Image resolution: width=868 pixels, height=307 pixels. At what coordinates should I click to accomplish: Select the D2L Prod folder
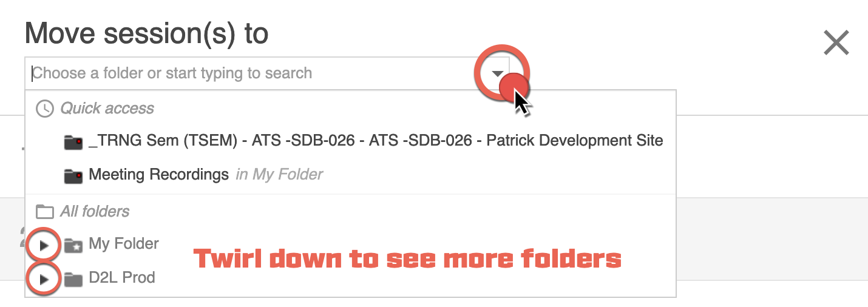122,278
